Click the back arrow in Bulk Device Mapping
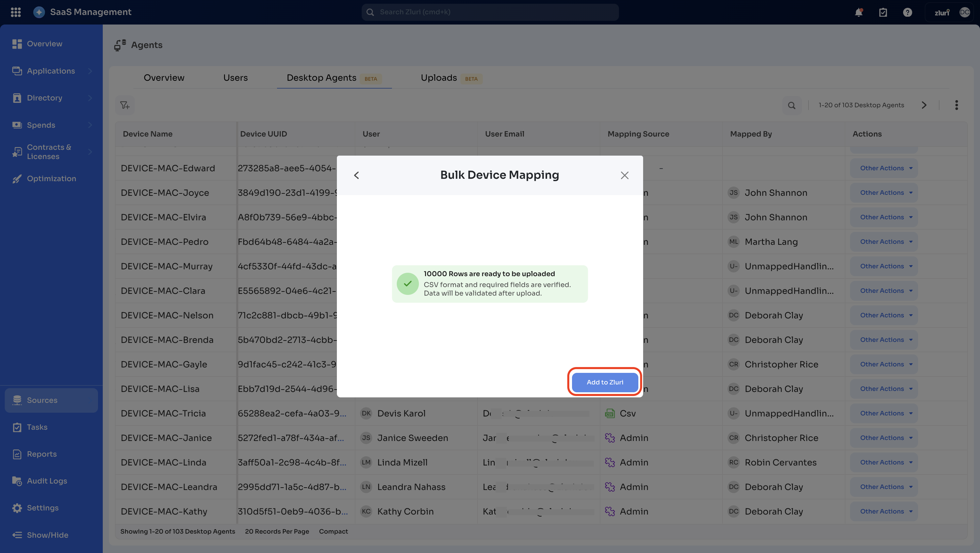 coord(357,175)
